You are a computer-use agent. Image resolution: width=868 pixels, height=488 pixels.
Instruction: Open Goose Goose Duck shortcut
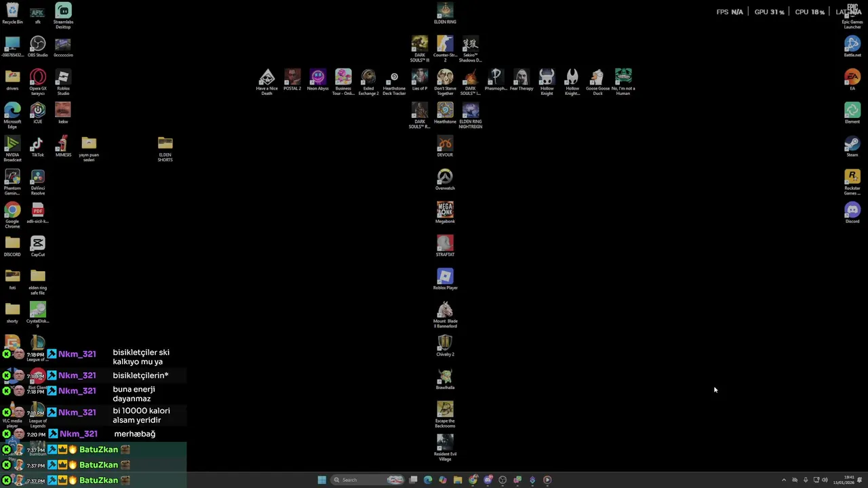(x=597, y=82)
